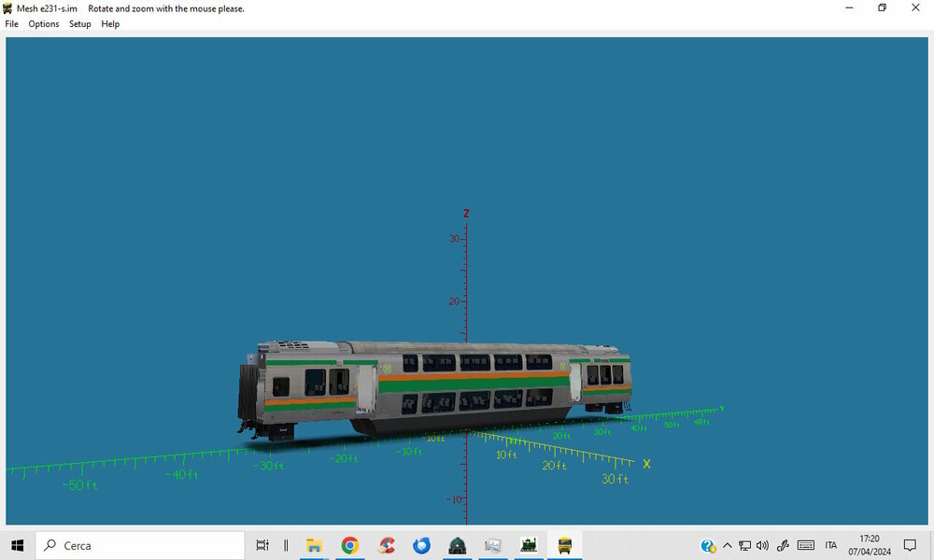The height and width of the screenshot is (560, 934).
Task: Open File Explorer from taskbar
Action: point(314,545)
